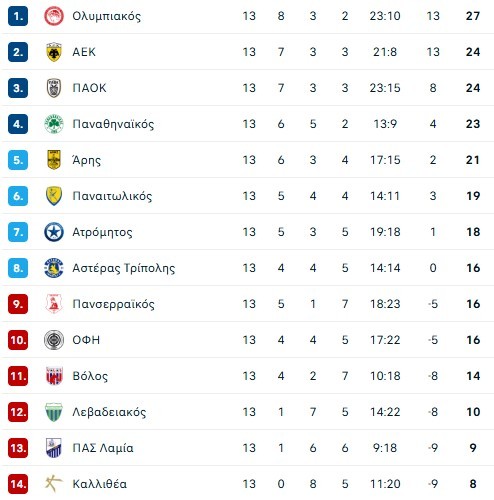Open the ΠΑΟΚ team logo

click(54, 88)
